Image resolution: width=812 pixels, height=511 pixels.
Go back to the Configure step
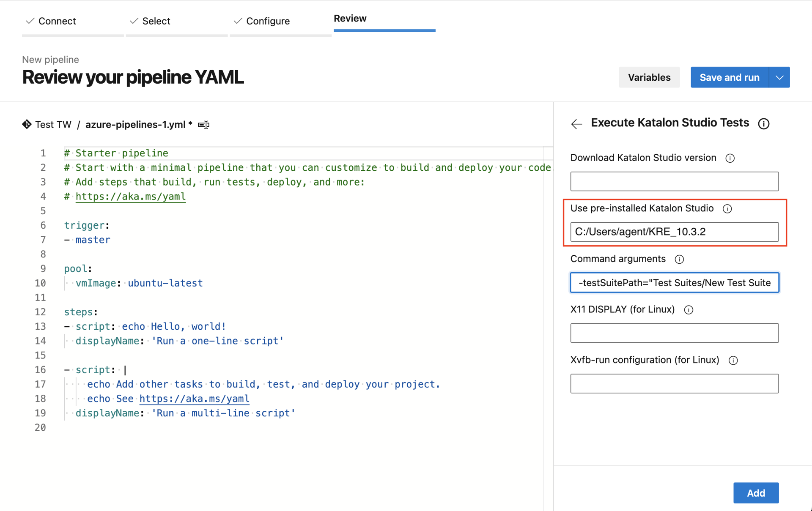click(268, 21)
